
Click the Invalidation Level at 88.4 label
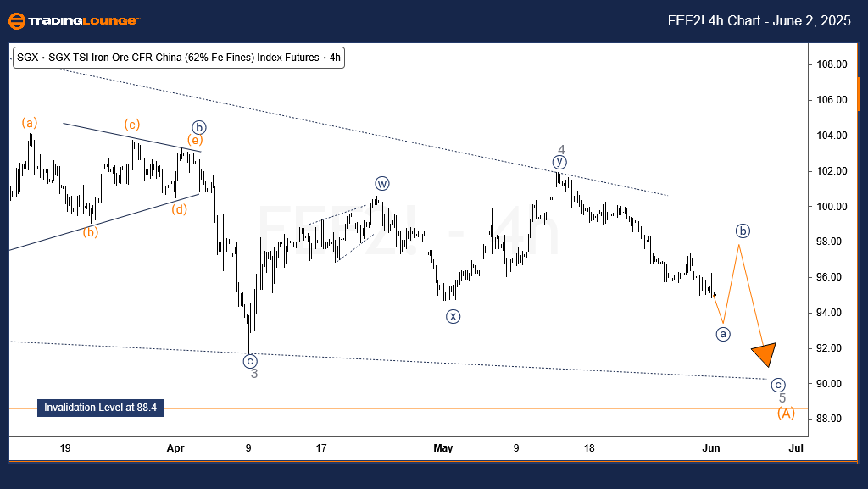[101, 408]
